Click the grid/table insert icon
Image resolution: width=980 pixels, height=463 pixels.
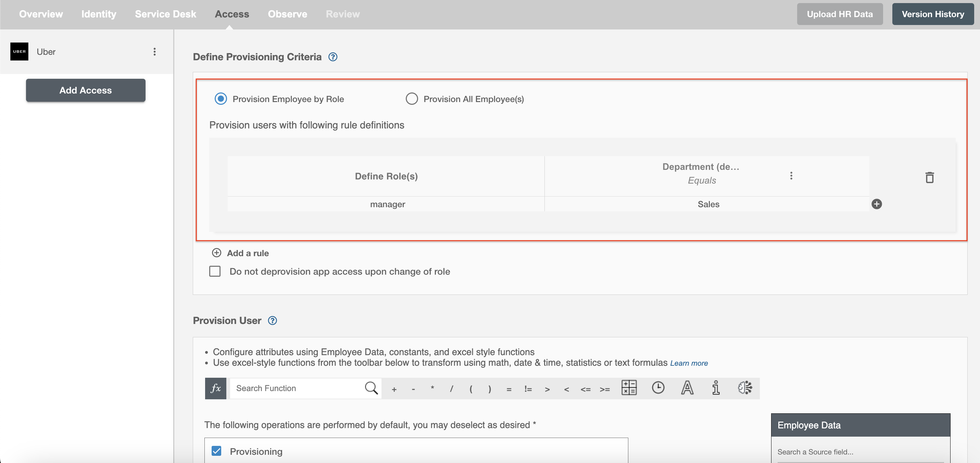(629, 387)
